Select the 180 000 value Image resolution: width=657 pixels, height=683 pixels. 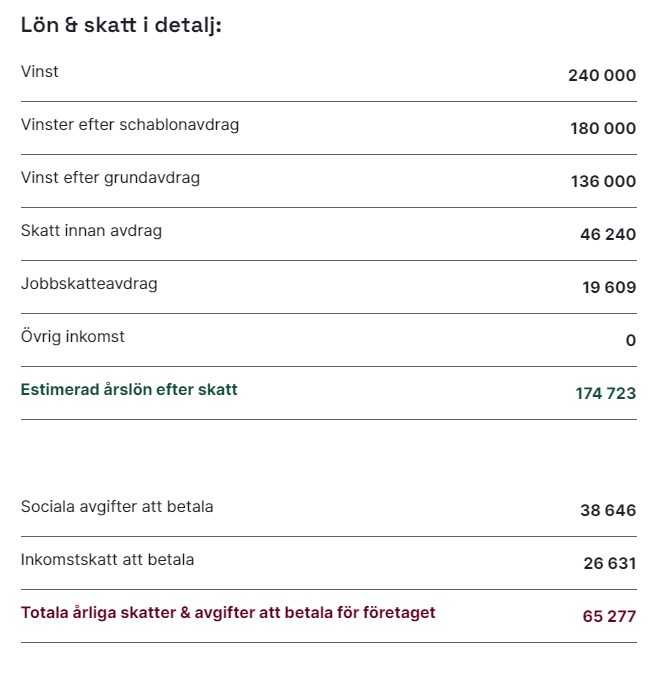[603, 129]
